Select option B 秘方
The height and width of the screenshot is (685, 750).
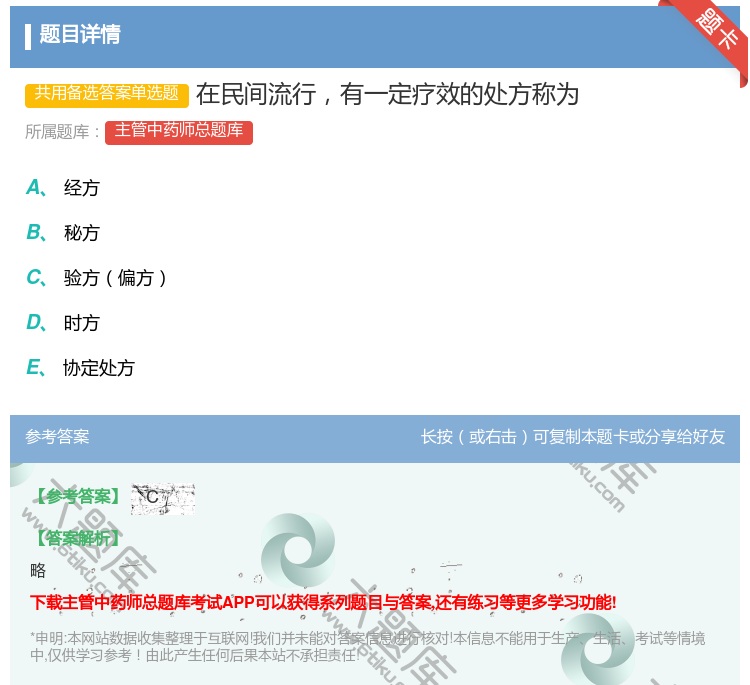[81, 233]
